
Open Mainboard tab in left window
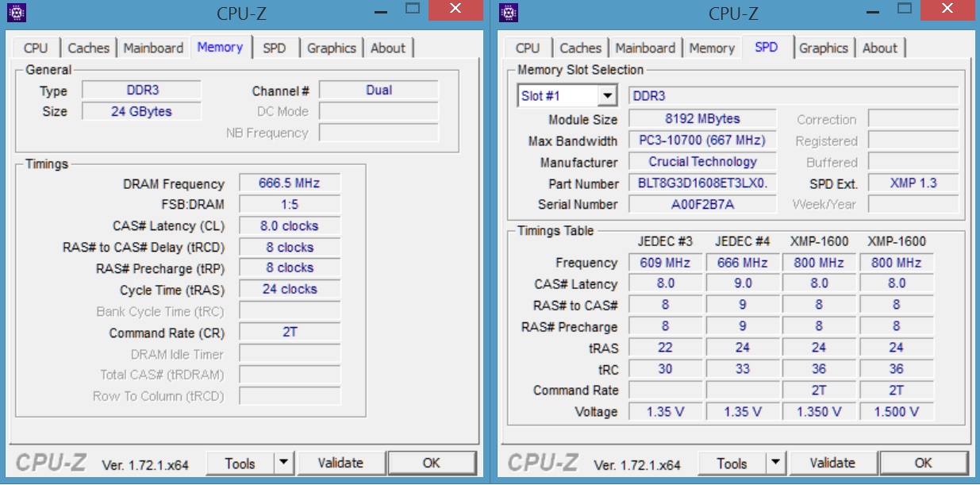(x=153, y=48)
